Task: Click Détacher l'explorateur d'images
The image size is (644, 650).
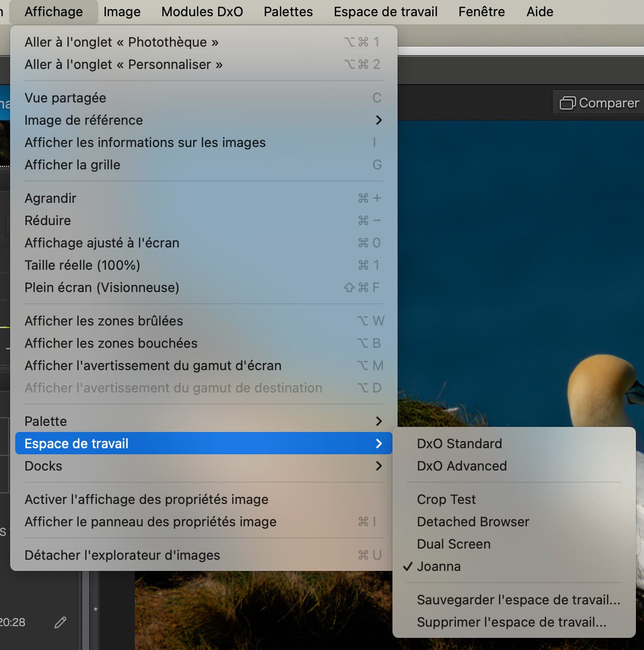Action: pos(122,555)
